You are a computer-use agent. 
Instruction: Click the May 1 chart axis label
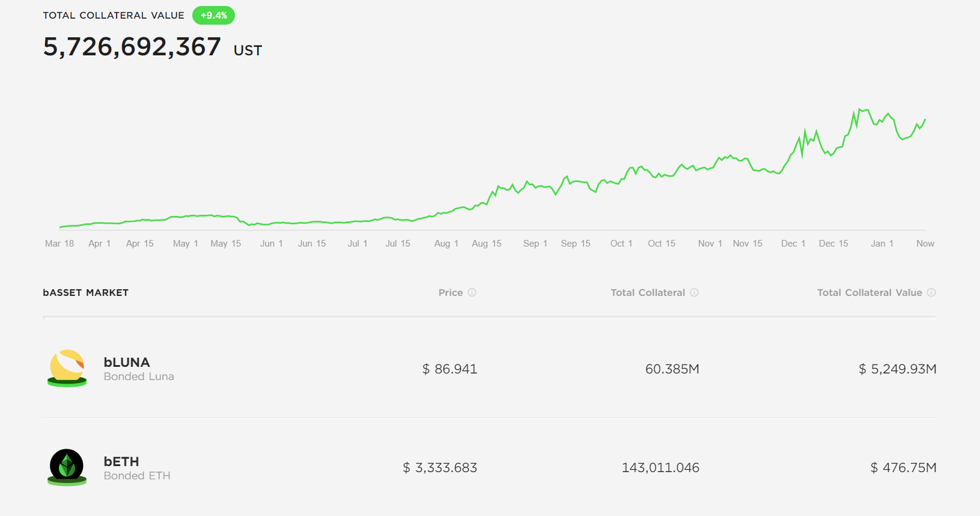pos(186,244)
